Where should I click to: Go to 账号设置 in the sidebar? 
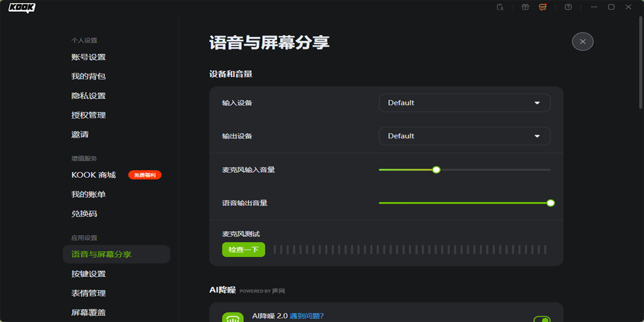click(x=89, y=57)
